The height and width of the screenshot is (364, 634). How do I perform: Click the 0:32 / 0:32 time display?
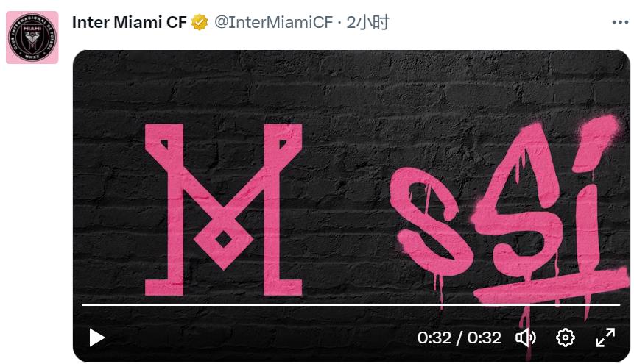coord(459,338)
